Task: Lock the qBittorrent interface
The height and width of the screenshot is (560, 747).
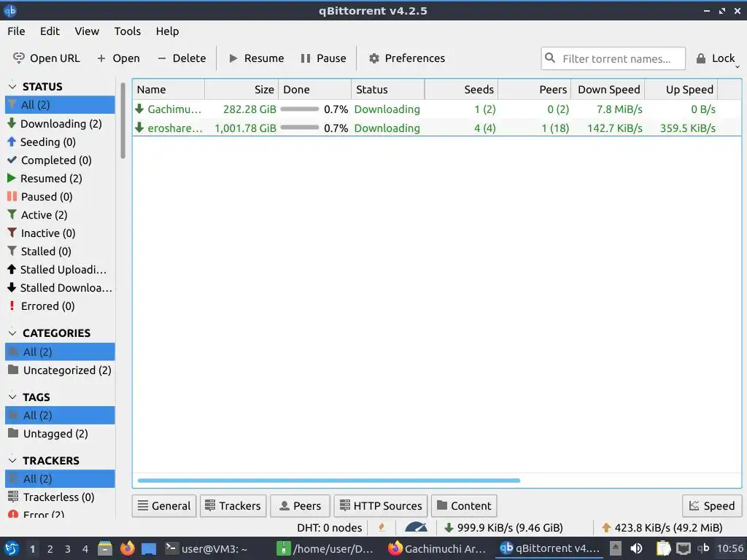Action: [715, 58]
